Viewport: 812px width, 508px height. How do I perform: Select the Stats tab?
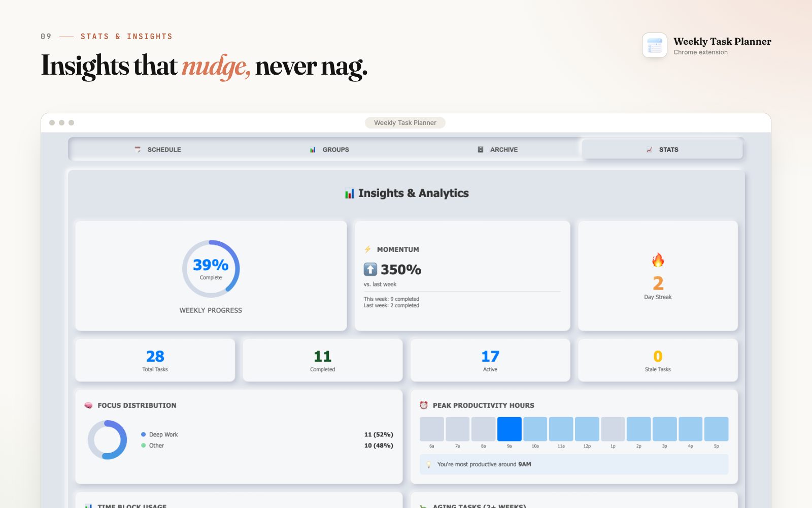(x=662, y=149)
